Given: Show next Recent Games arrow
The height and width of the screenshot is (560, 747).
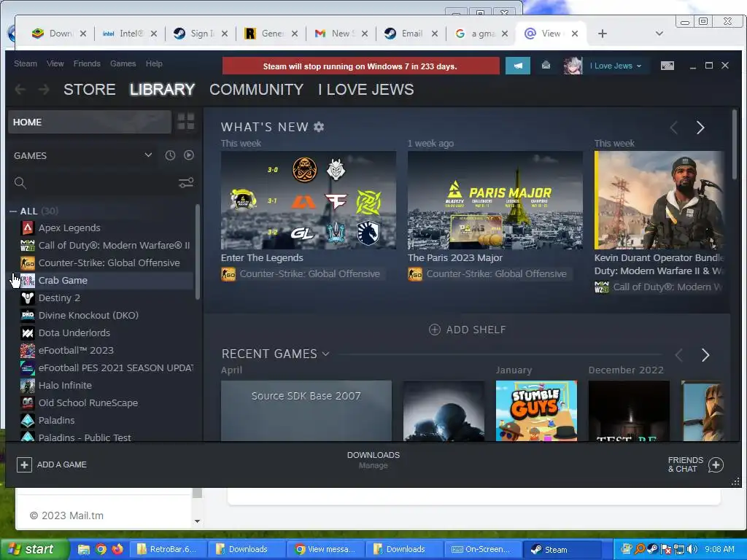Looking at the screenshot, I should point(705,355).
